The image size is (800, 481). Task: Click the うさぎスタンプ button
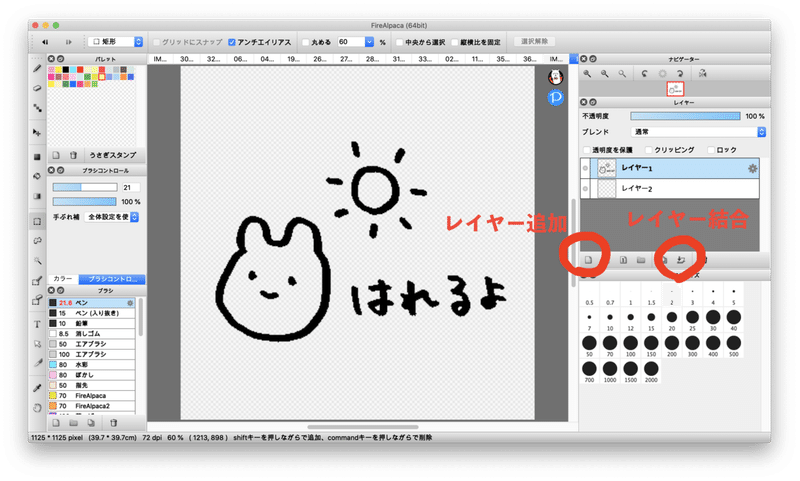(113, 155)
